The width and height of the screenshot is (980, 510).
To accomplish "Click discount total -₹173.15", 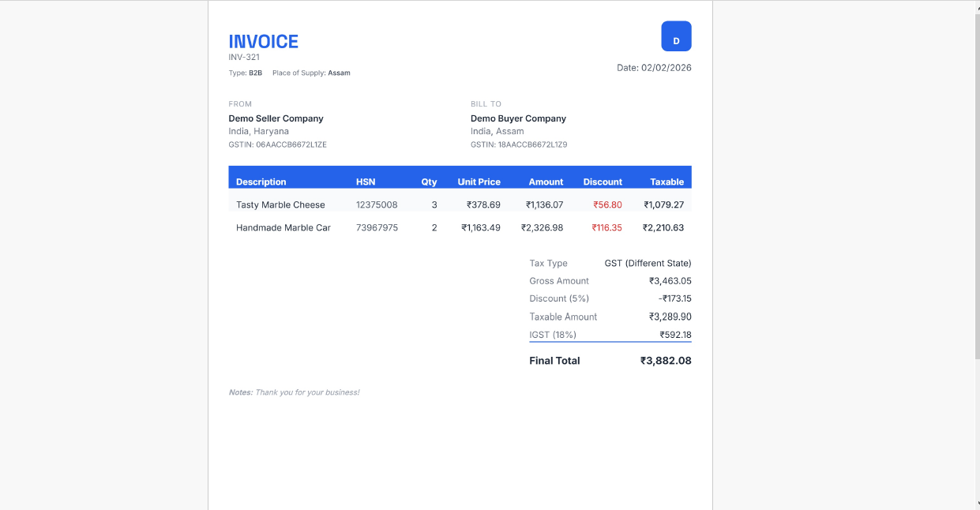I will (x=674, y=298).
